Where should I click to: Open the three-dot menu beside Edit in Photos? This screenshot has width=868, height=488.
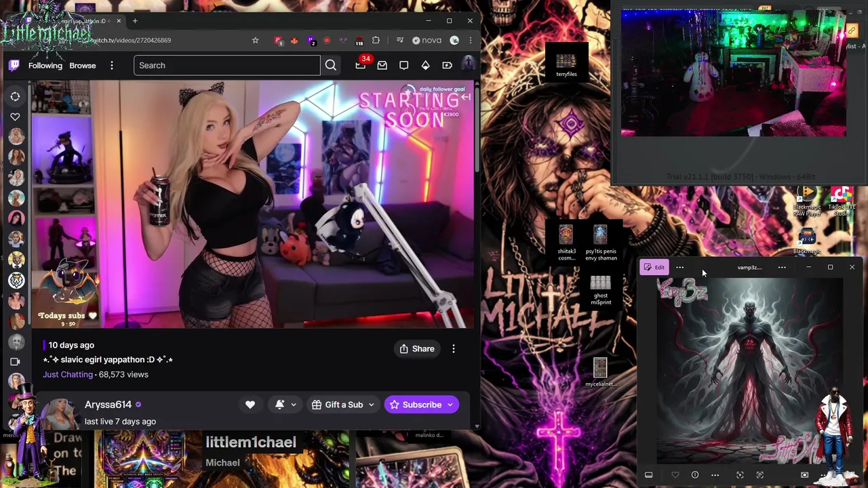[x=680, y=267]
